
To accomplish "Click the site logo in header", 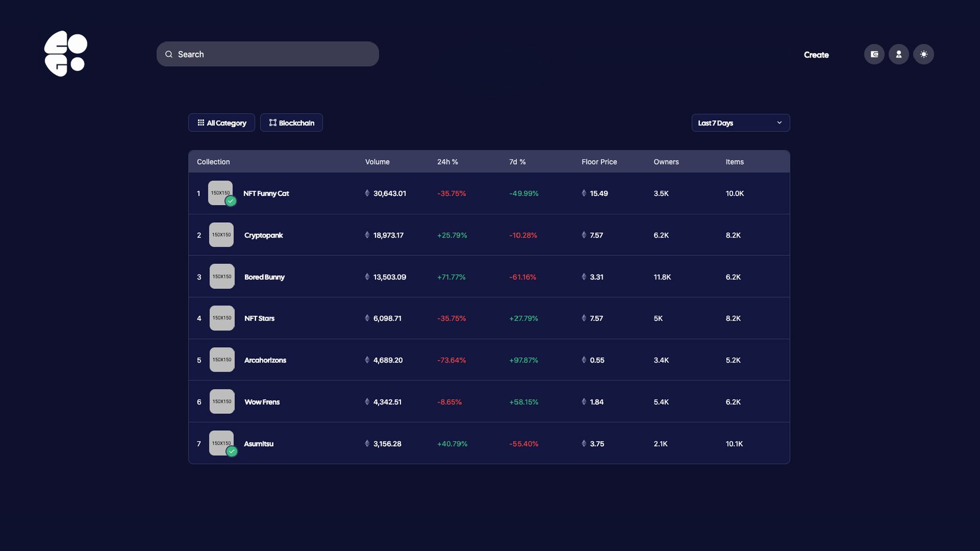I will [x=66, y=54].
